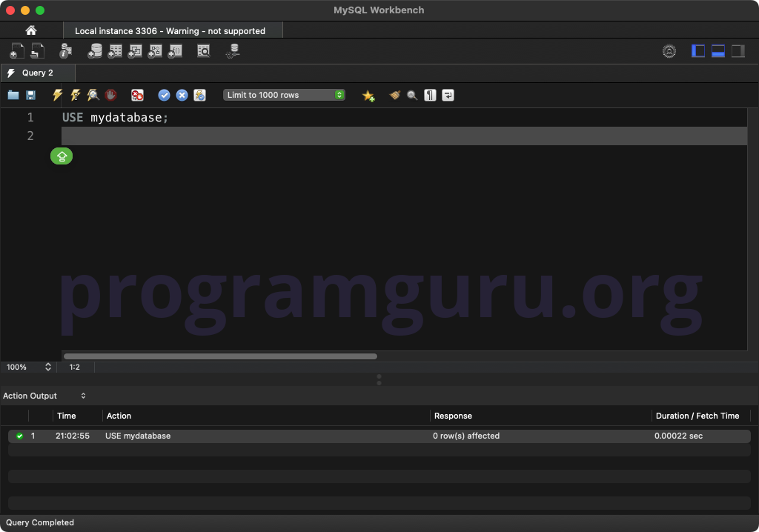Viewport: 759px width, 532px height.
Task: Switch to the Query 2 tab
Action: [x=38, y=73]
